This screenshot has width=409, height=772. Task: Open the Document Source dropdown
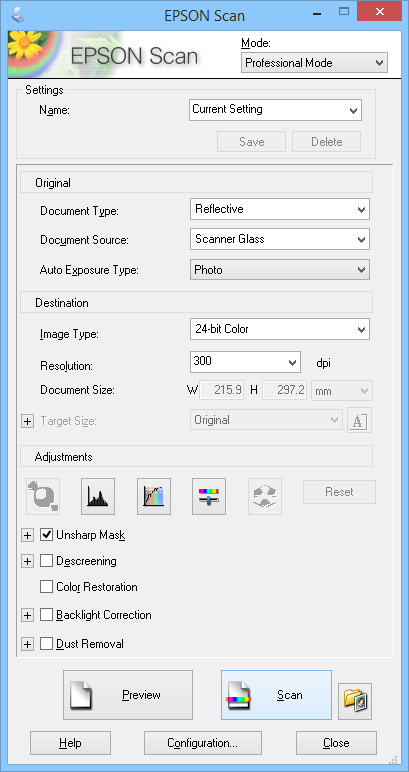coord(280,240)
